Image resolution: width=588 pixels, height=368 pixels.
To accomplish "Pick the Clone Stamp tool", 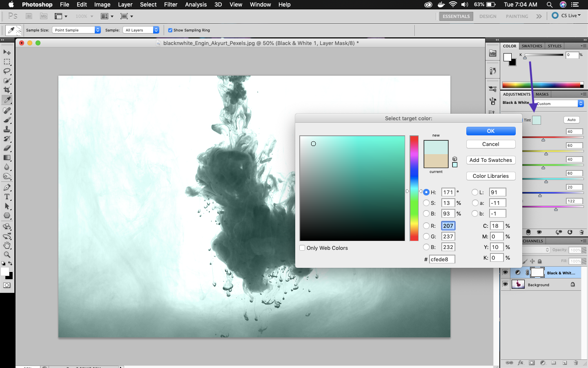I will click(x=7, y=129).
